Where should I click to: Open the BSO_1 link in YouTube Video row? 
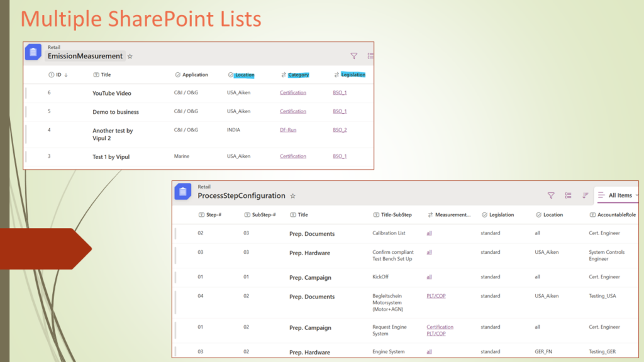[x=340, y=93]
